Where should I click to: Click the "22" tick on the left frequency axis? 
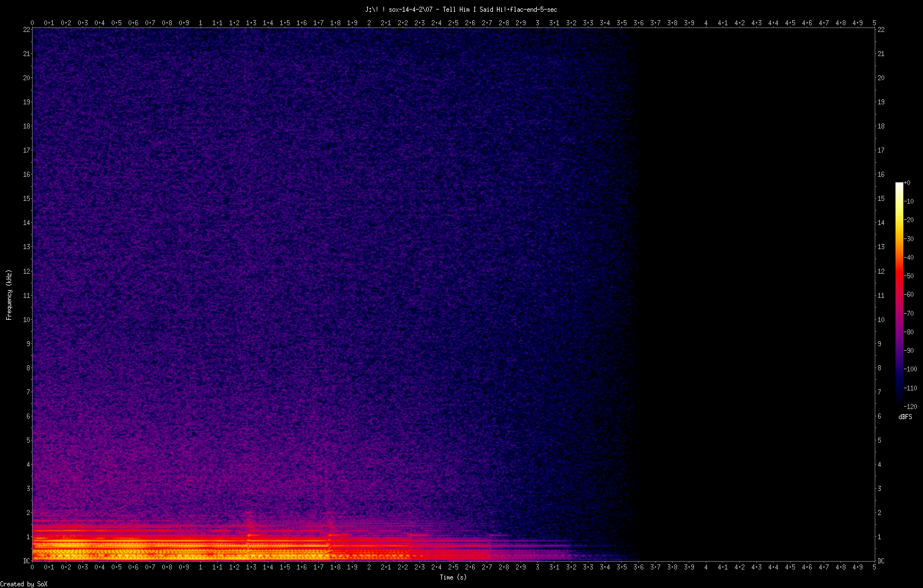coord(26,30)
